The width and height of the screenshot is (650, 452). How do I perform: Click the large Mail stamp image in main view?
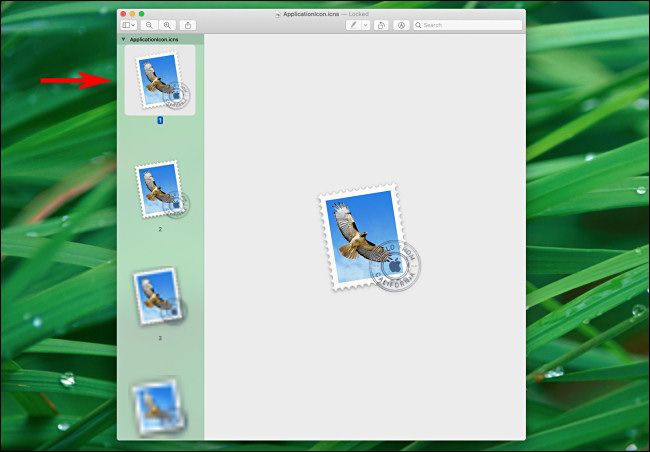coord(369,238)
